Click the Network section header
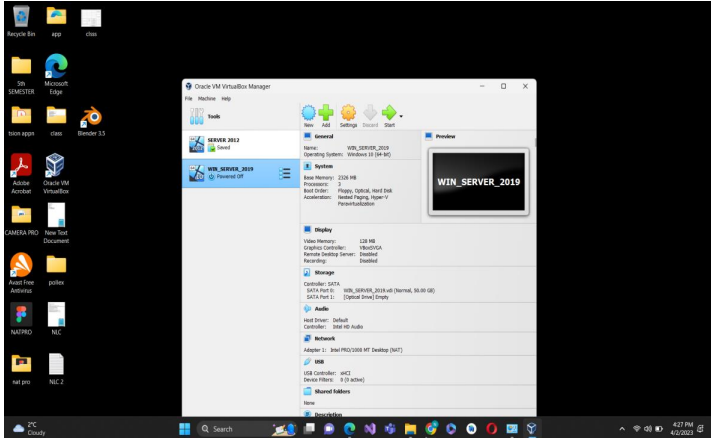711x438 pixels. pyautogui.click(x=325, y=338)
